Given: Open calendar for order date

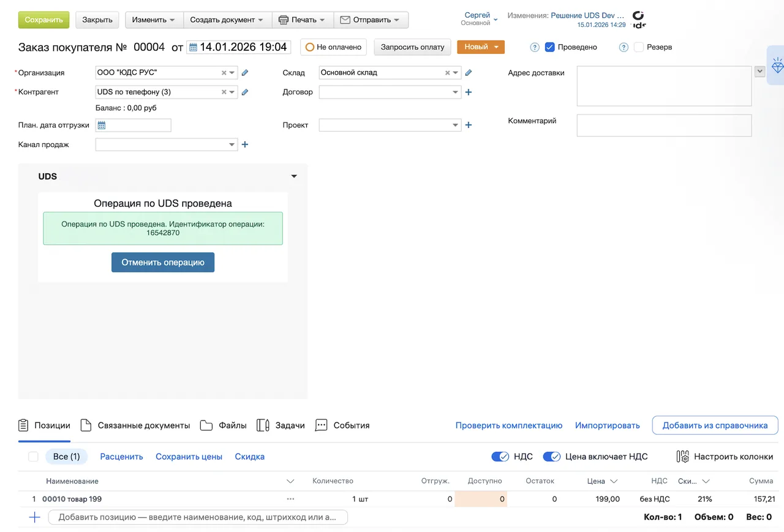Looking at the screenshot, I should 193,47.
